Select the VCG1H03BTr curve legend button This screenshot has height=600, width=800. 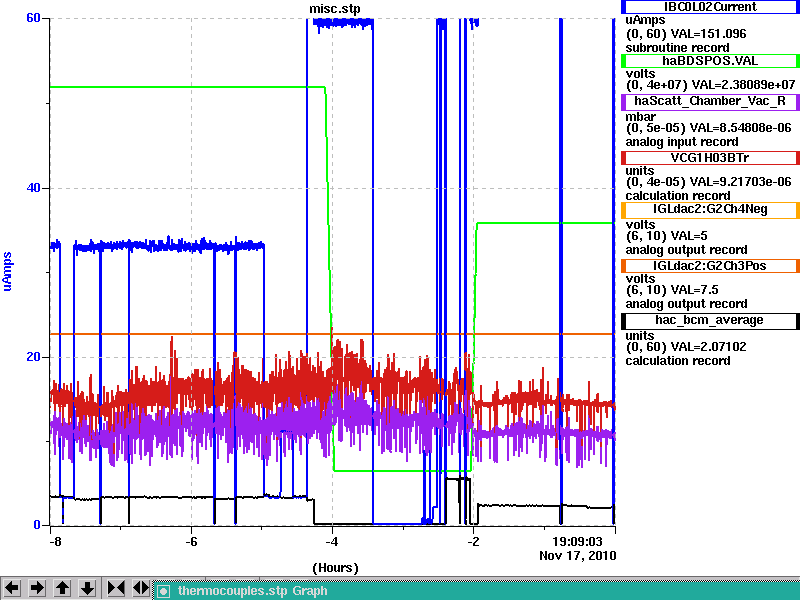(710, 158)
